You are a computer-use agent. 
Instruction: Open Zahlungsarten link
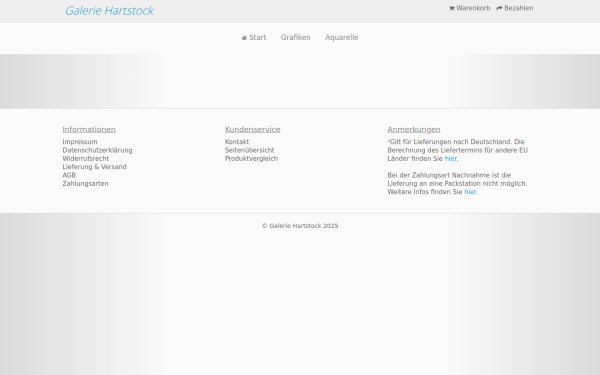pos(85,184)
